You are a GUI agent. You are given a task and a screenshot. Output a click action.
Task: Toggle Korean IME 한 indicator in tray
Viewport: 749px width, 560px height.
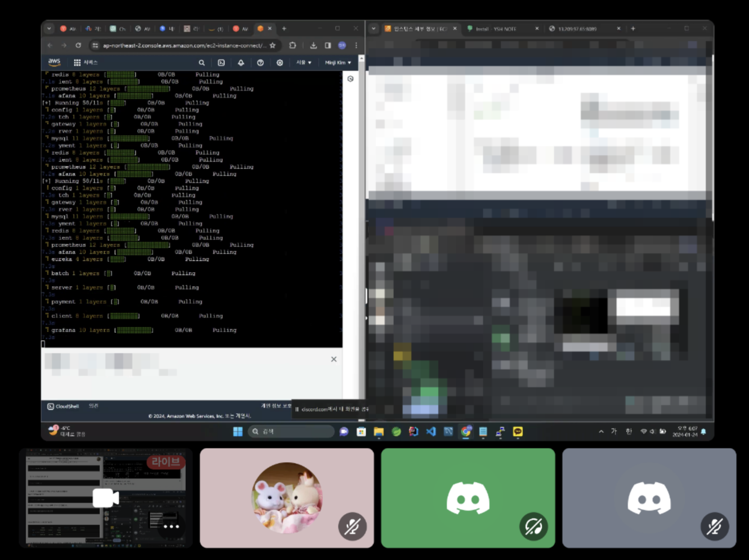pyautogui.click(x=629, y=432)
